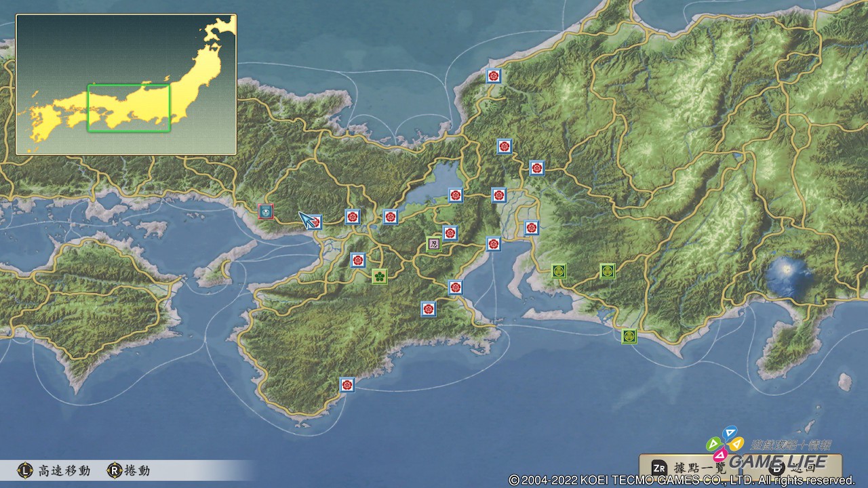Click the easternmost green-crest castle marker
This screenshot has height=488, width=868.
tap(608, 271)
